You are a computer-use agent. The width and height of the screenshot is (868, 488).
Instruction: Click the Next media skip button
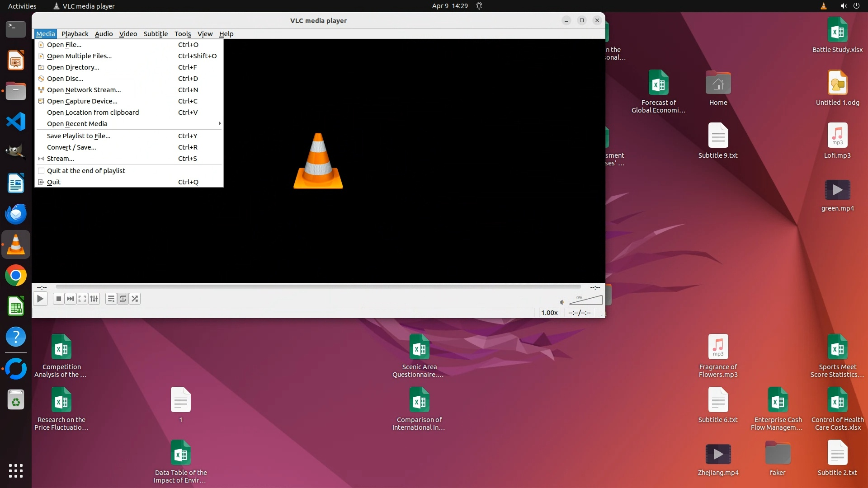[x=70, y=299]
